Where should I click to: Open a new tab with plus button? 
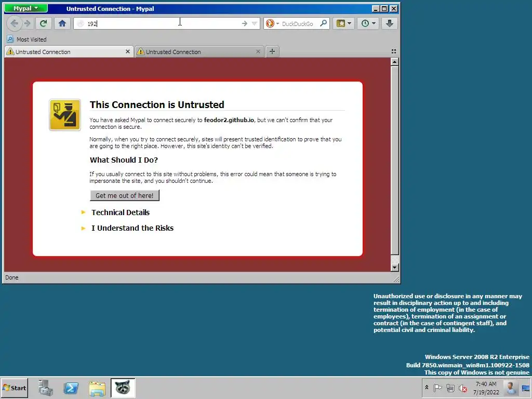click(272, 51)
